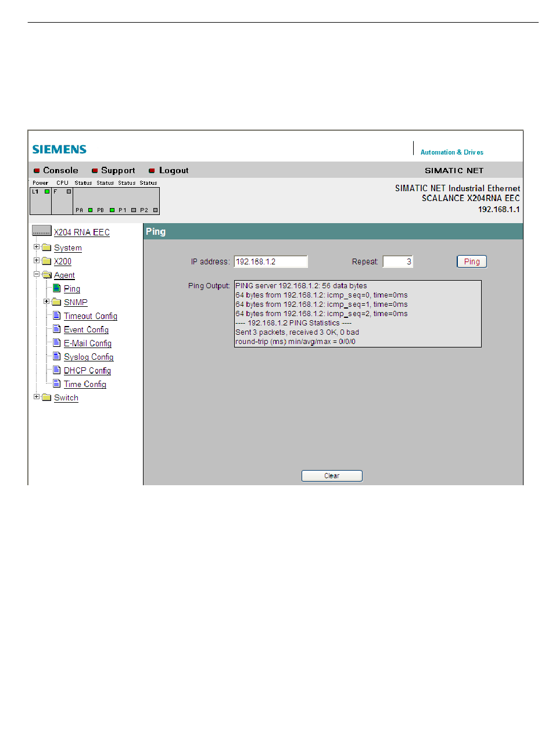Open the X204 RNA EEC root link
552x756 pixels.
click(82, 232)
